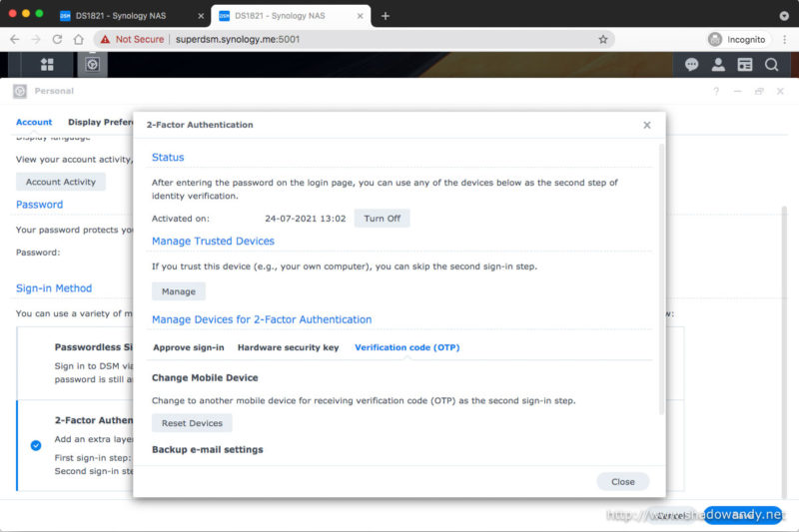Open the DSM main menu grid icon
This screenshot has height=532, width=799.
click(47, 64)
